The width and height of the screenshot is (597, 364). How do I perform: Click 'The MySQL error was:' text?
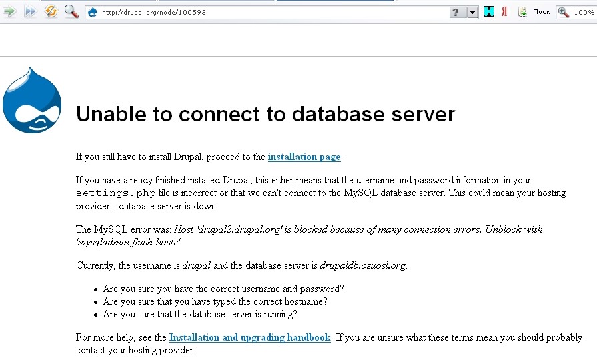124,229
